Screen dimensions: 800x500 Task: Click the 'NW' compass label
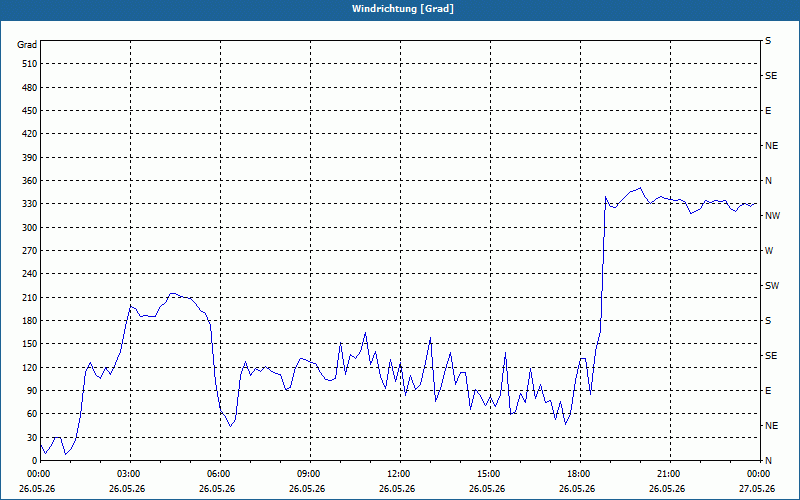point(772,216)
